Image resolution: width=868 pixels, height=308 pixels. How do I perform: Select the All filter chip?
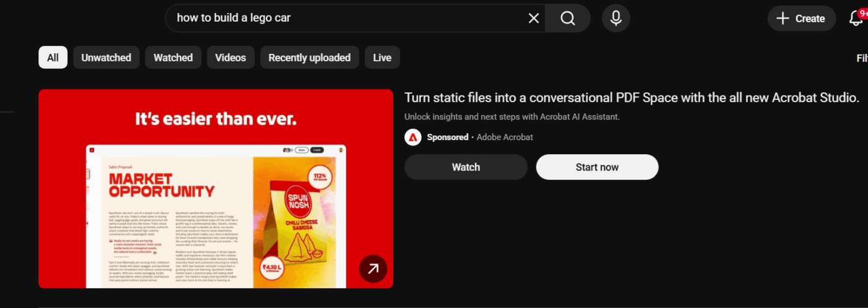coord(53,58)
